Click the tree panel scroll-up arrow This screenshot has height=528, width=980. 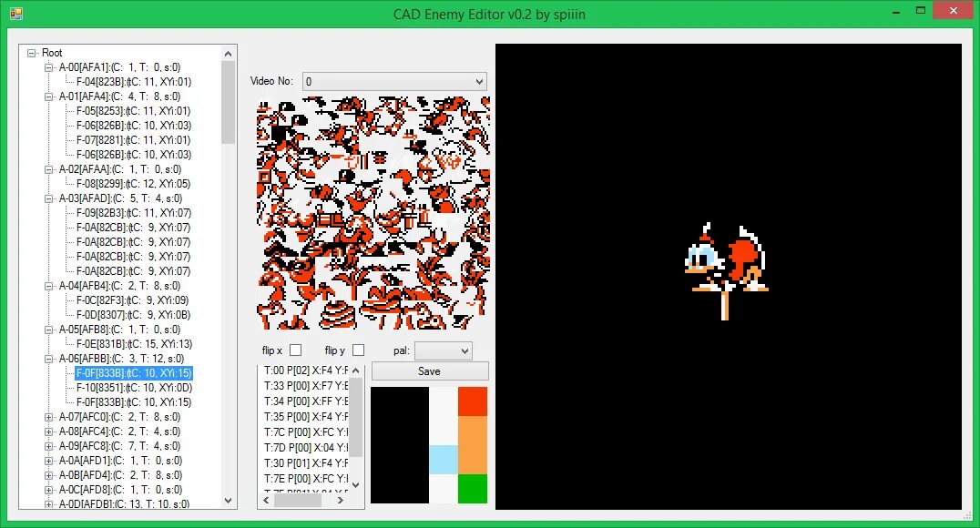point(228,54)
